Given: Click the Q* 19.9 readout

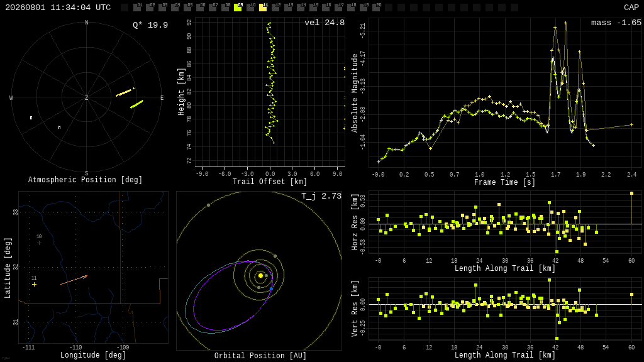Looking at the screenshot, I should pyautogui.click(x=150, y=25).
